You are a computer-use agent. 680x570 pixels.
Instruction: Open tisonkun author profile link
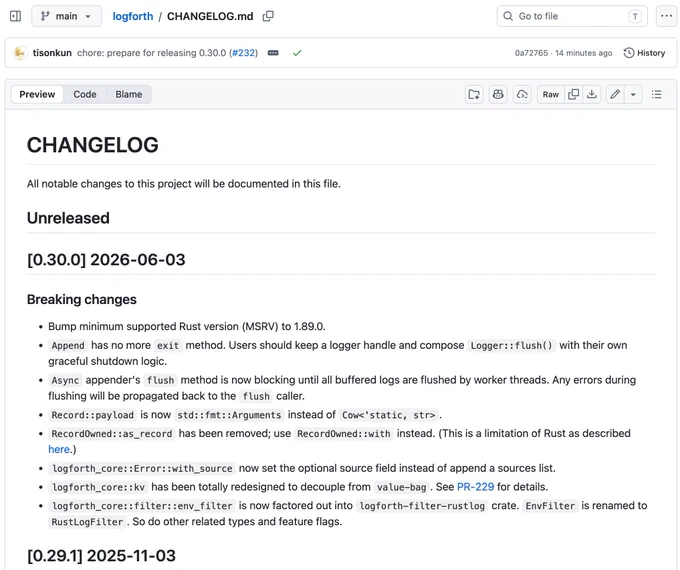tap(52, 53)
